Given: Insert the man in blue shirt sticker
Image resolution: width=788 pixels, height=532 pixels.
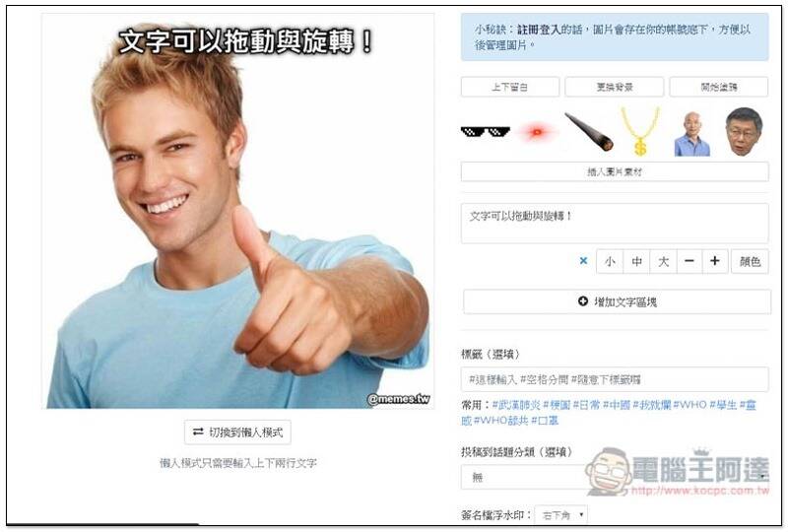Looking at the screenshot, I should coord(692,134).
